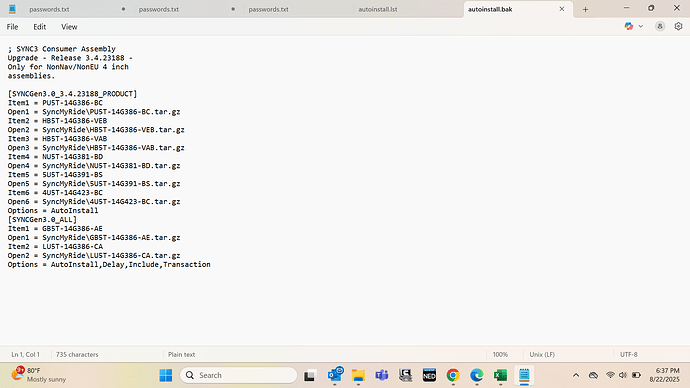
Task: Open the clock showing 6:37 PM
Action: pyautogui.click(x=664, y=375)
